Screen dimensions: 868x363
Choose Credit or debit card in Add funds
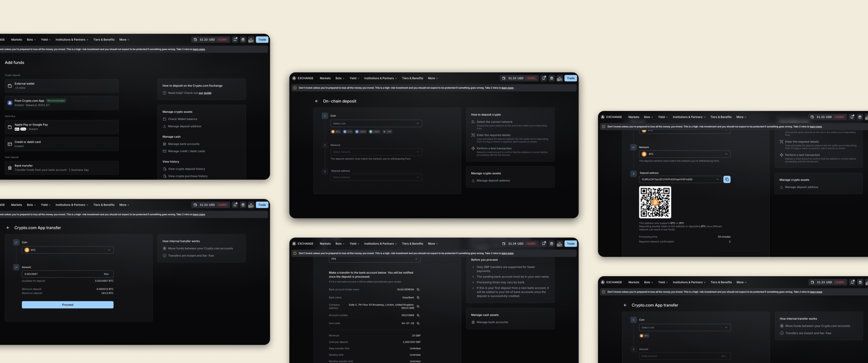[x=62, y=144]
